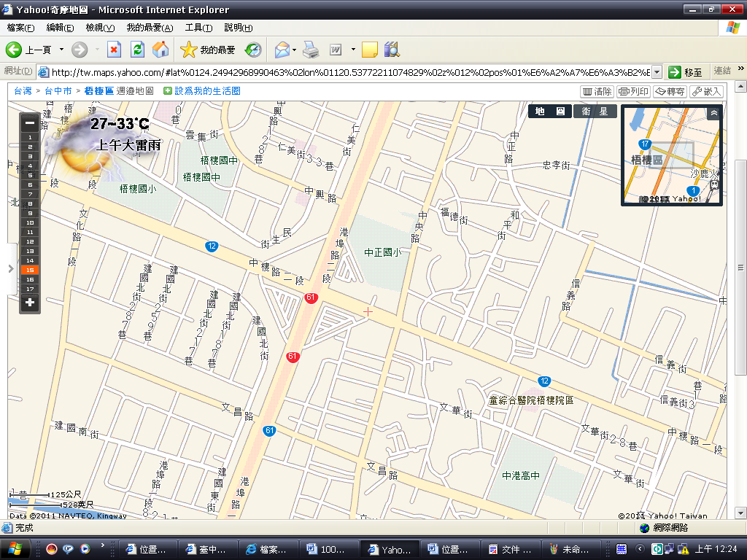Open the IE History toolbar icon
Viewport: 747px width, 560px height.
253,50
